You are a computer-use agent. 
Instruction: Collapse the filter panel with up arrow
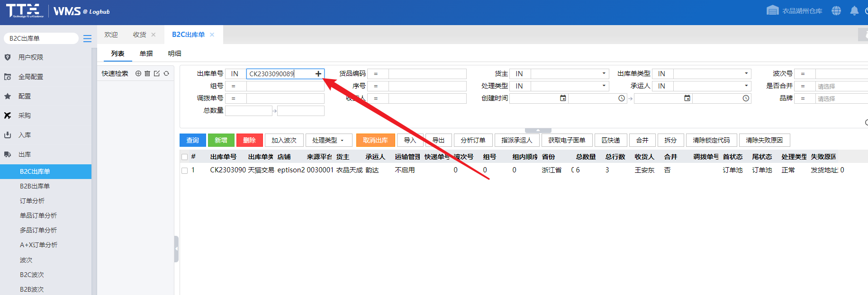click(x=538, y=130)
